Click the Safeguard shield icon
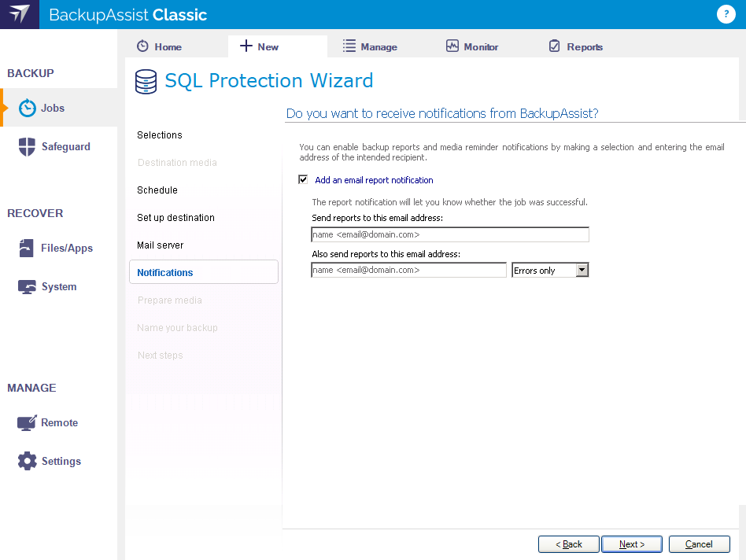Image resolution: width=746 pixels, height=560 pixels. (27, 146)
